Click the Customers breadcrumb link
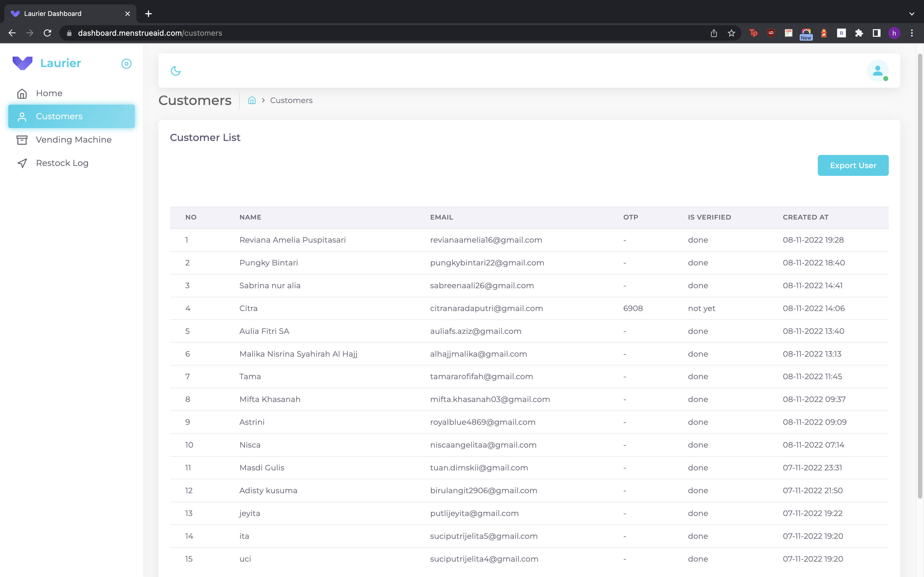Viewport: 924px width, 577px height. 291,100
